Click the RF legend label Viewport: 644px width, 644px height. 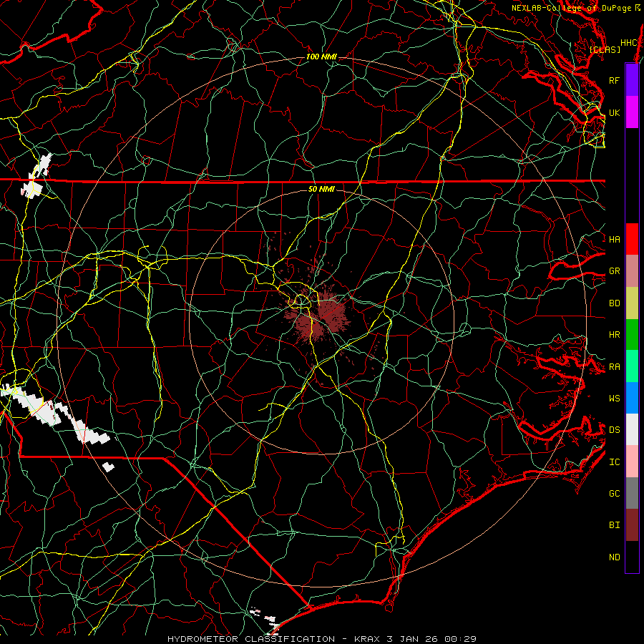tap(614, 80)
